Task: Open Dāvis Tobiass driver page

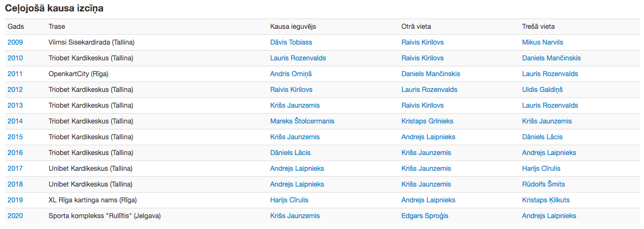Action: click(291, 42)
